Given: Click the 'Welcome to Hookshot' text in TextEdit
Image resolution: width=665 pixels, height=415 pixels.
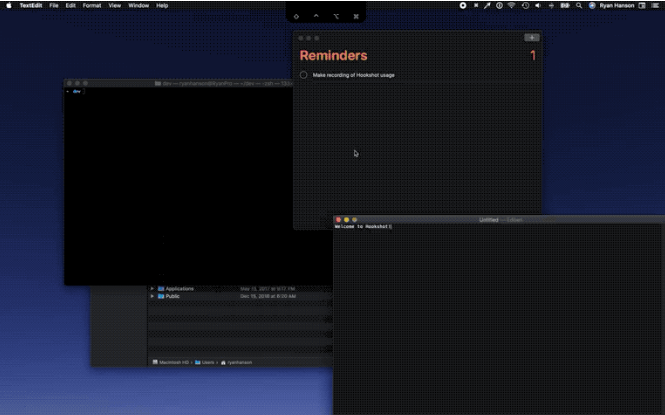Looking at the screenshot, I should pyautogui.click(x=361, y=227).
